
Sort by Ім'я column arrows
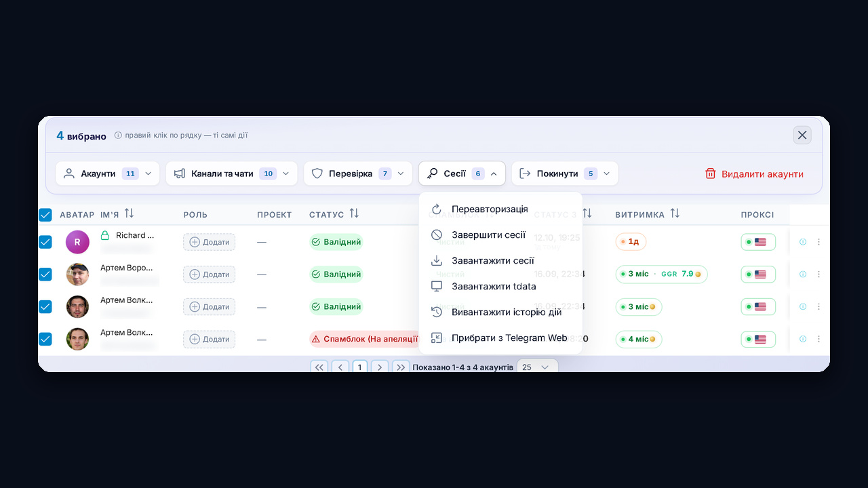pos(129,213)
